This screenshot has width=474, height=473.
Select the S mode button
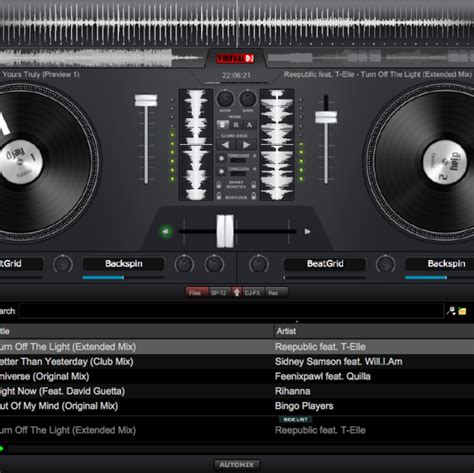coord(223,125)
